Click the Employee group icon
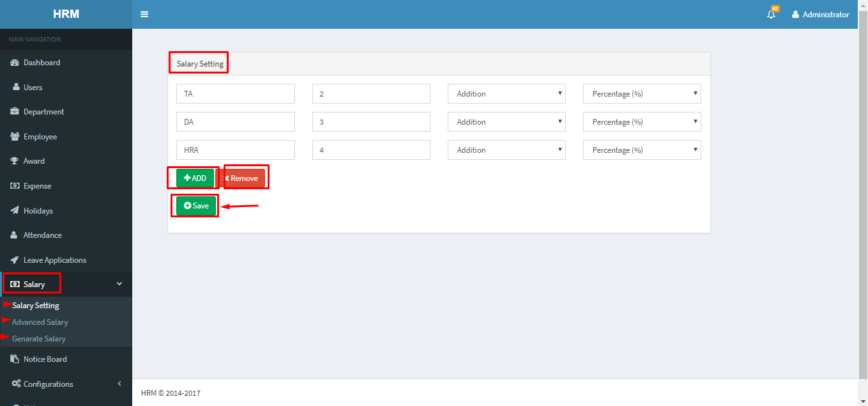 click(x=15, y=136)
